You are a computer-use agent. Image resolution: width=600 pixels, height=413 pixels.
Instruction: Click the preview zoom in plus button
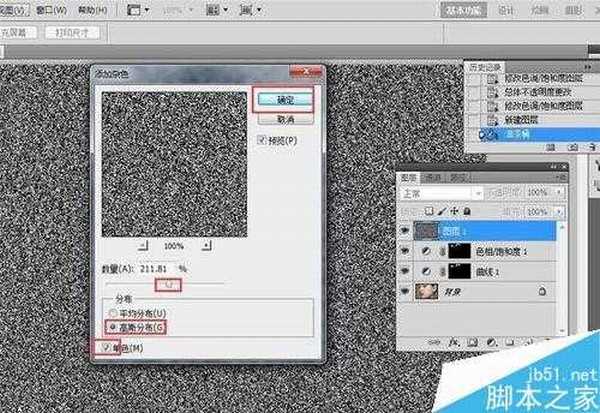(x=207, y=244)
